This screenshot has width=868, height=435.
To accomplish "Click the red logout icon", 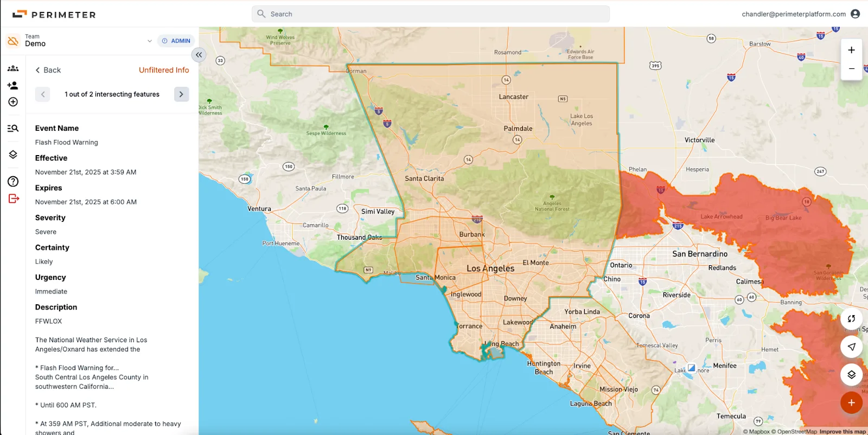I will (14, 199).
